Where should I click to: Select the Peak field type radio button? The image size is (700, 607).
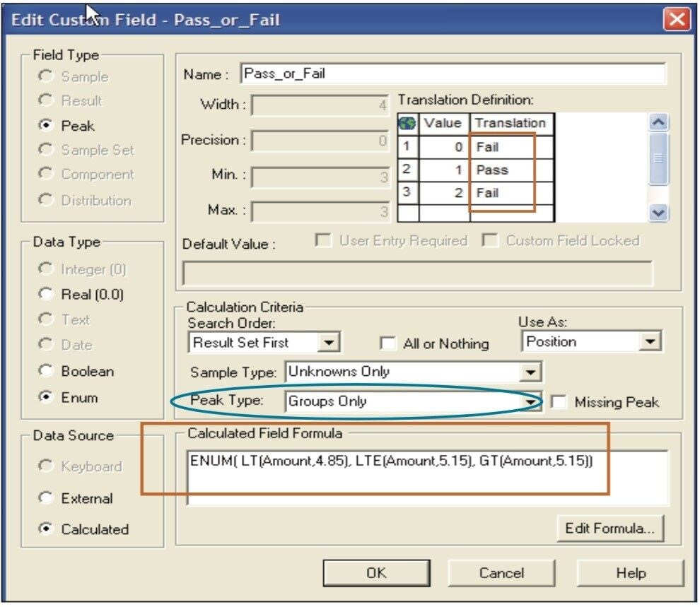click(45, 125)
